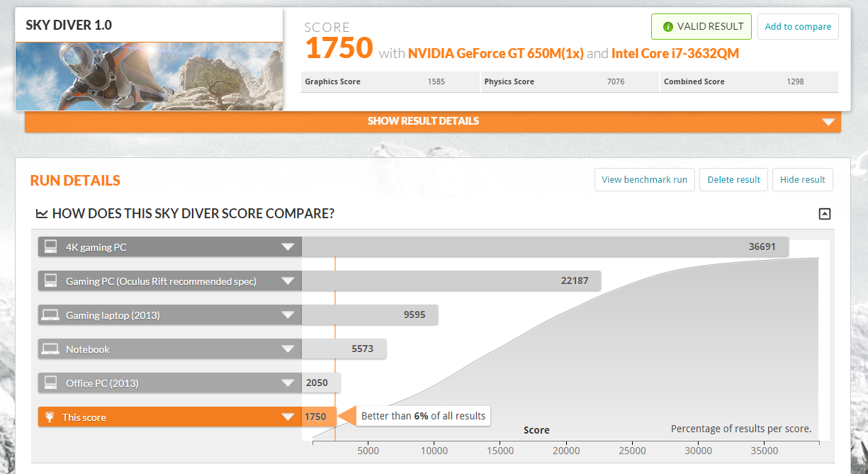Image resolution: width=868 pixels, height=474 pixels.
Task: Click the 2050 bar for Office PC
Action: (x=321, y=383)
